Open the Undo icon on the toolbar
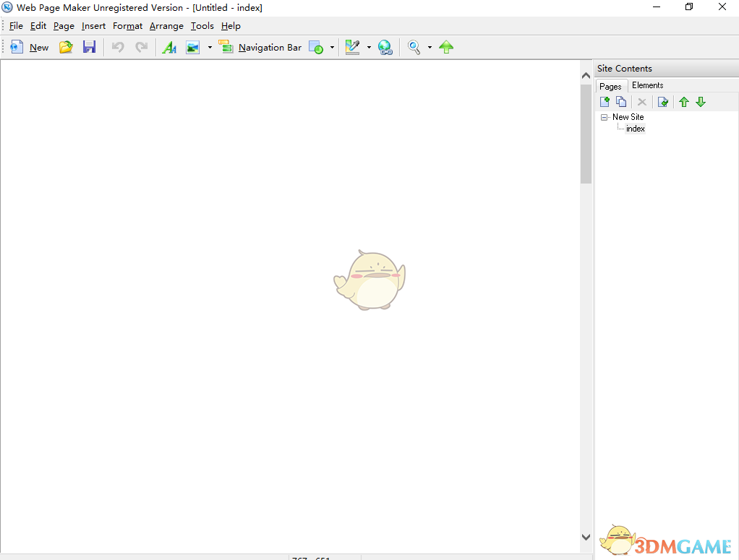This screenshot has height=560, width=739. (x=118, y=46)
